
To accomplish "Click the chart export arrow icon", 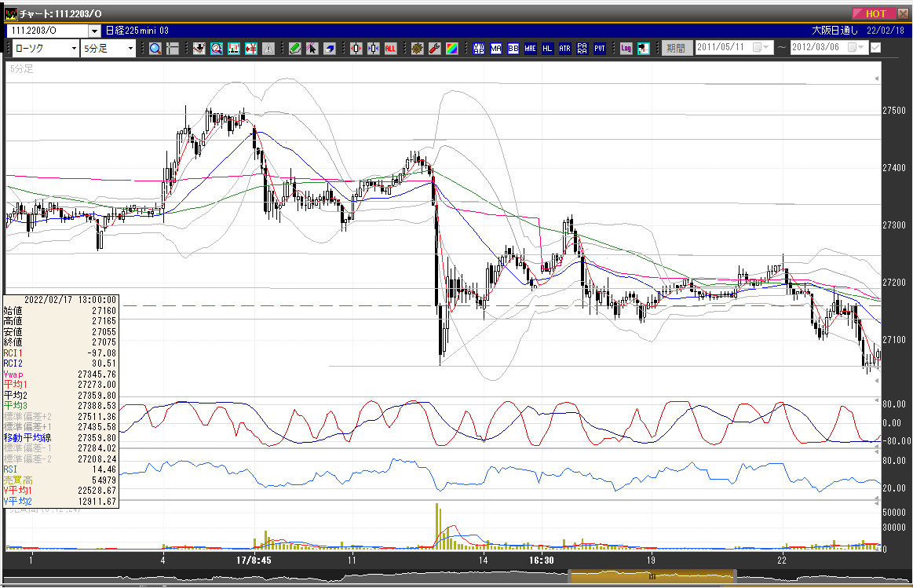I will click(x=644, y=49).
